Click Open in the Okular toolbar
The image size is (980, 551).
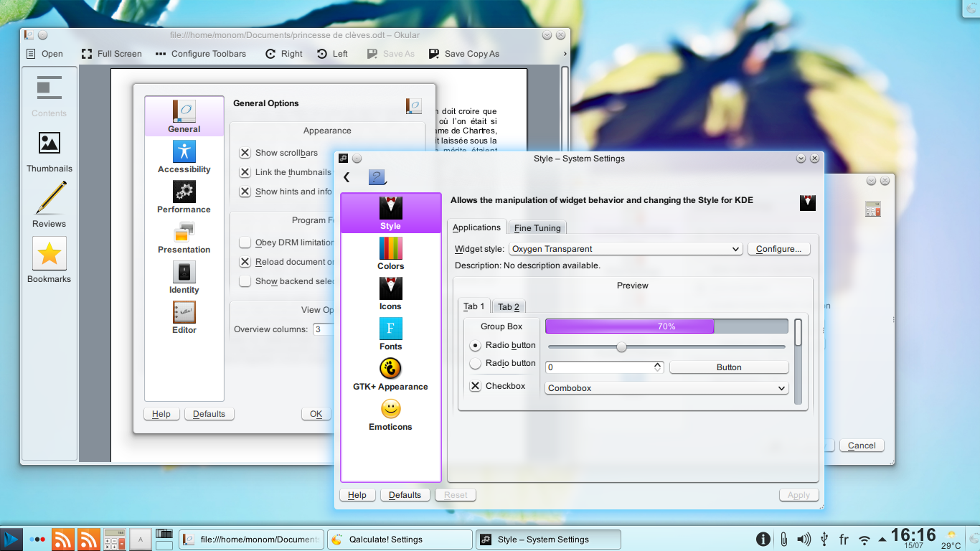pos(44,54)
